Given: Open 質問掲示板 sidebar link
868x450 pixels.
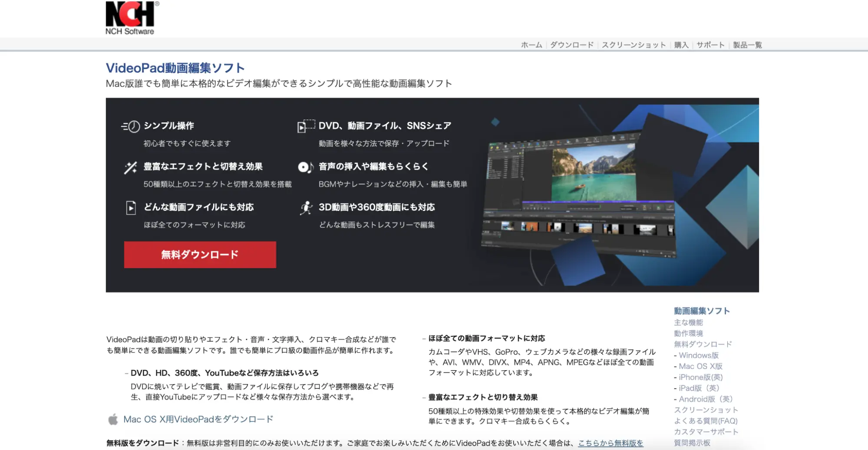Looking at the screenshot, I should tap(692, 443).
